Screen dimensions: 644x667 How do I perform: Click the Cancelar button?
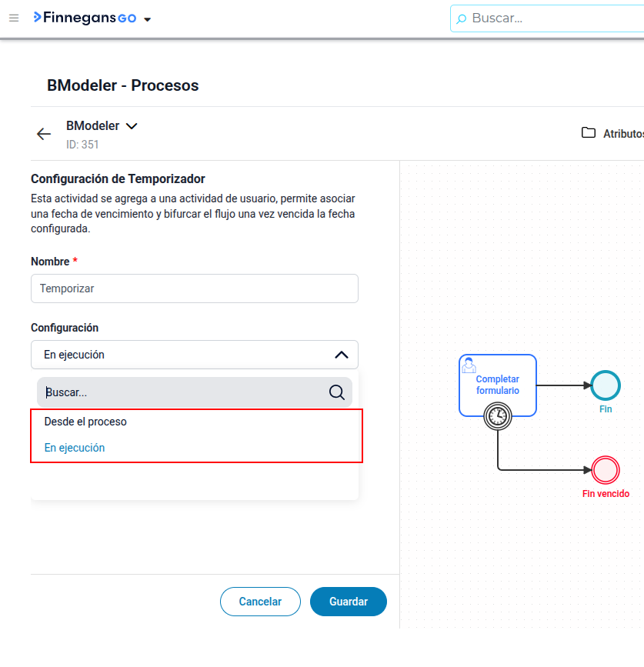260,602
